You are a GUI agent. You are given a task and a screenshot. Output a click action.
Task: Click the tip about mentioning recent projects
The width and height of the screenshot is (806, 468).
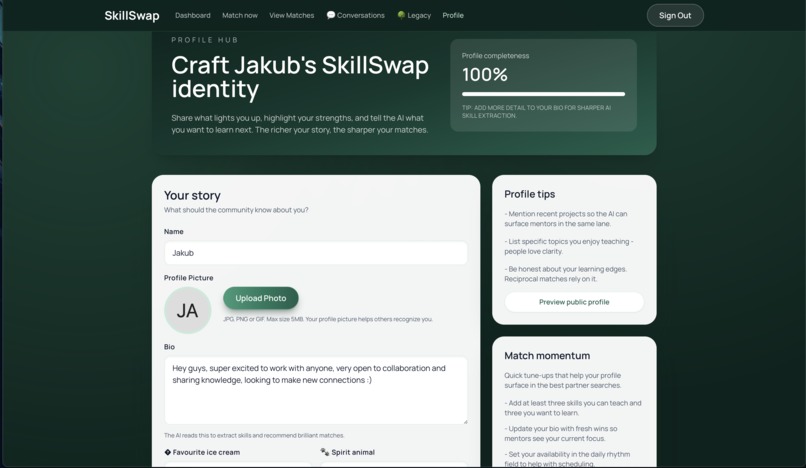(x=566, y=219)
